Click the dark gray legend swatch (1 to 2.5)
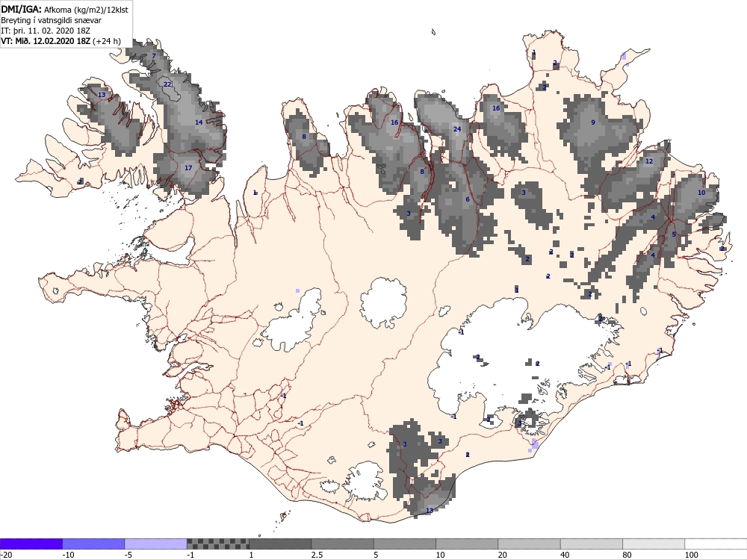 click(x=280, y=544)
